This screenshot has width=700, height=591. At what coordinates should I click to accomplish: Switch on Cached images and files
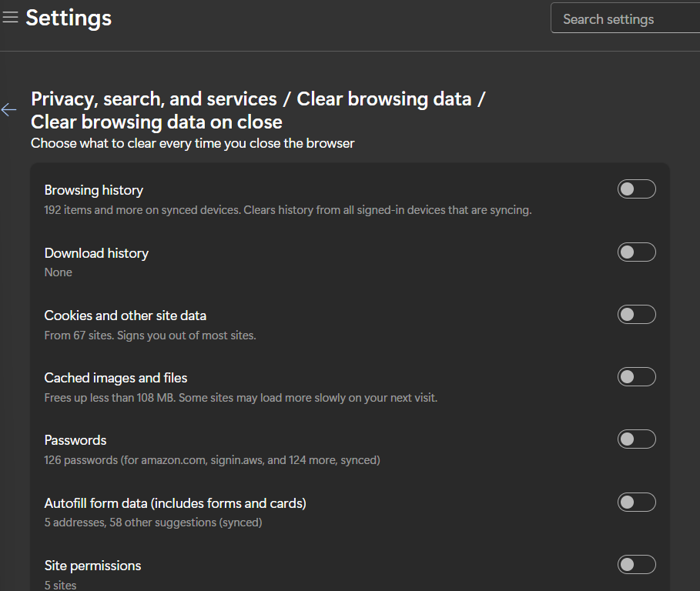(x=637, y=377)
